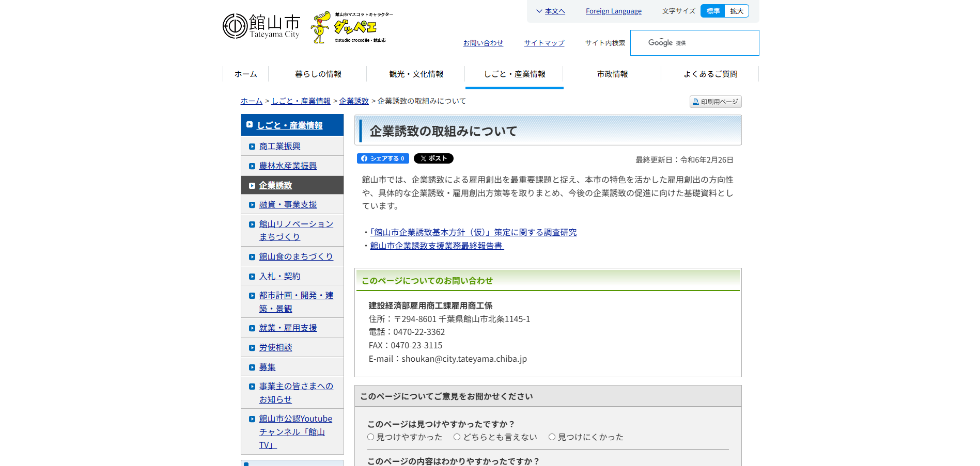The image size is (980, 466).
Task: Click the ホーム breadcrumb link
Action: point(252,101)
